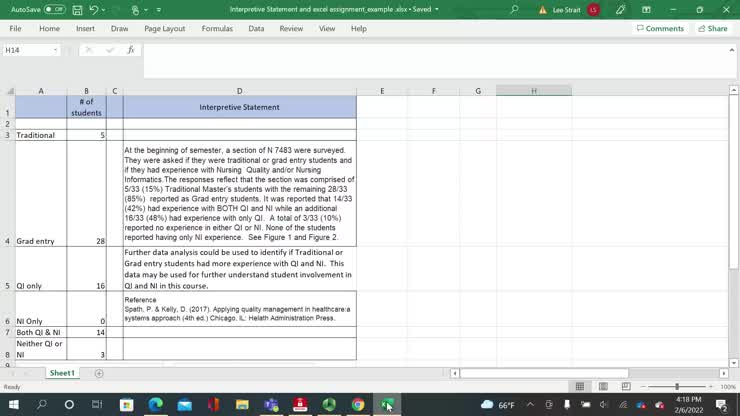Expand the file name dropdown in title
The image size is (740, 416).
[x=436, y=10]
